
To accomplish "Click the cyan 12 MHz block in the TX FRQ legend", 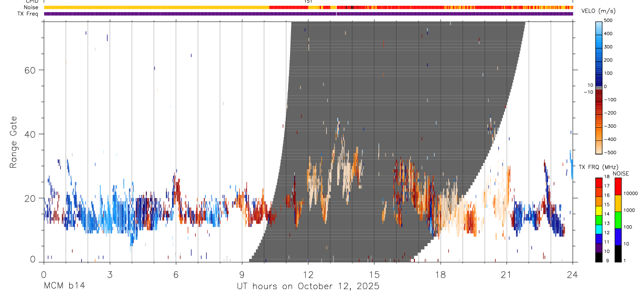I will (599, 229).
